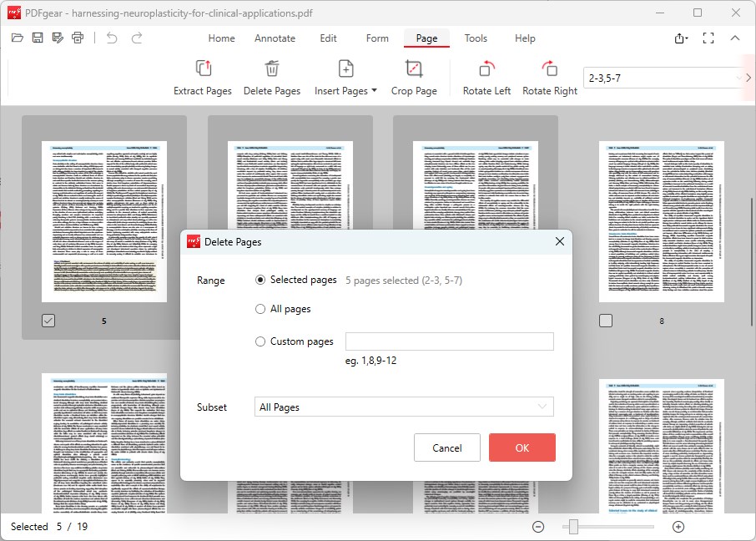Select the All pages radio button
Image resolution: width=756 pixels, height=541 pixels.
coord(260,309)
